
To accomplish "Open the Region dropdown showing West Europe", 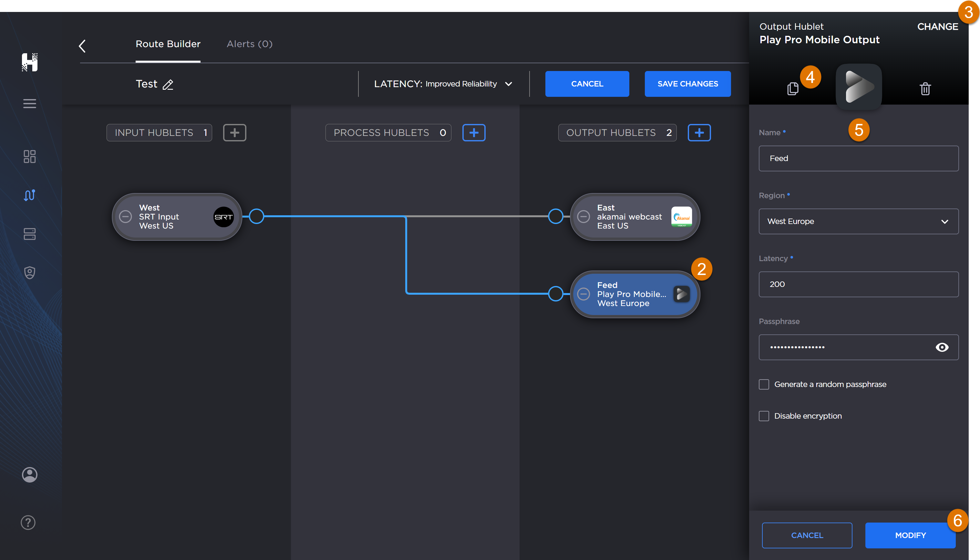I will point(858,221).
